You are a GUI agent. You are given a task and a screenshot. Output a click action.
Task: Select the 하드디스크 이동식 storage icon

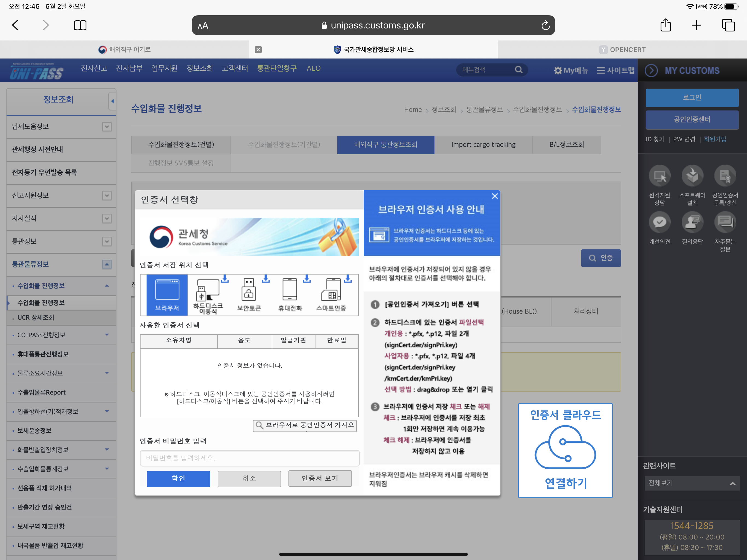click(x=208, y=294)
